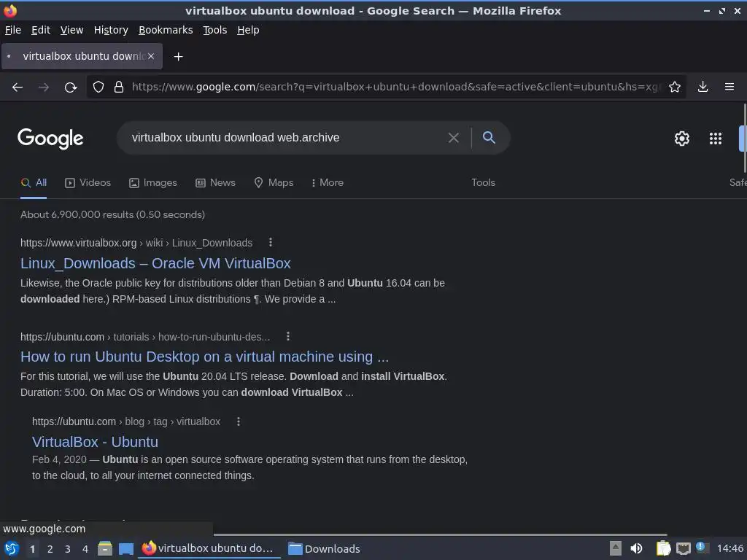Switch to News results
747x560 pixels.
[x=215, y=183]
